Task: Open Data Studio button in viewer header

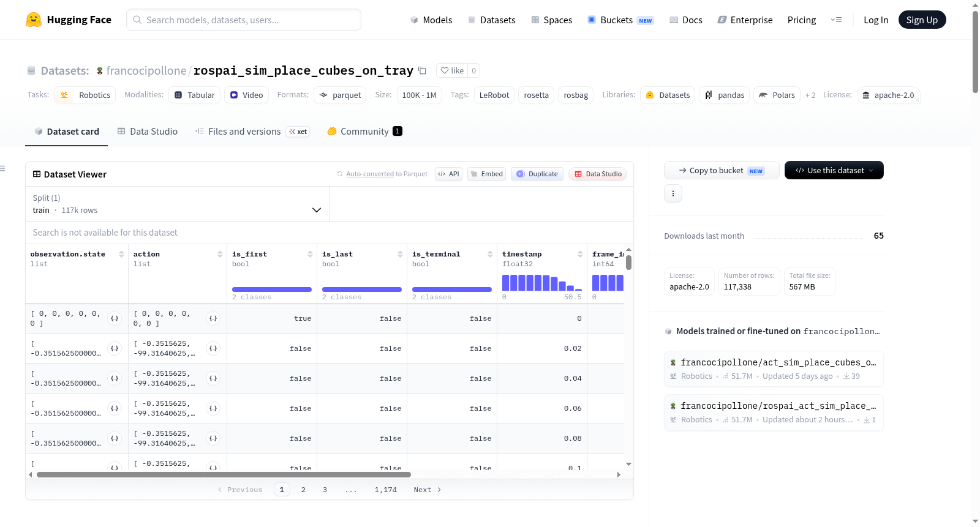Action: point(598,174)
